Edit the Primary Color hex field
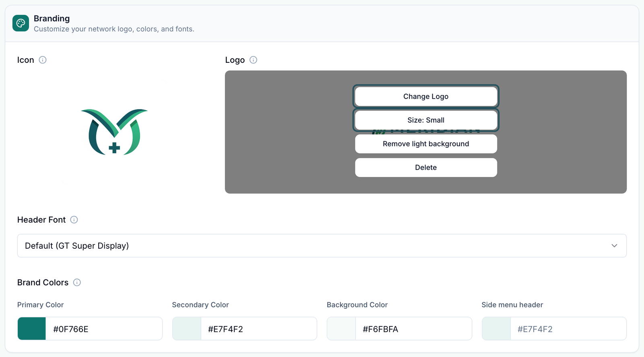This screenshot has height=357, width=644. 104,329
